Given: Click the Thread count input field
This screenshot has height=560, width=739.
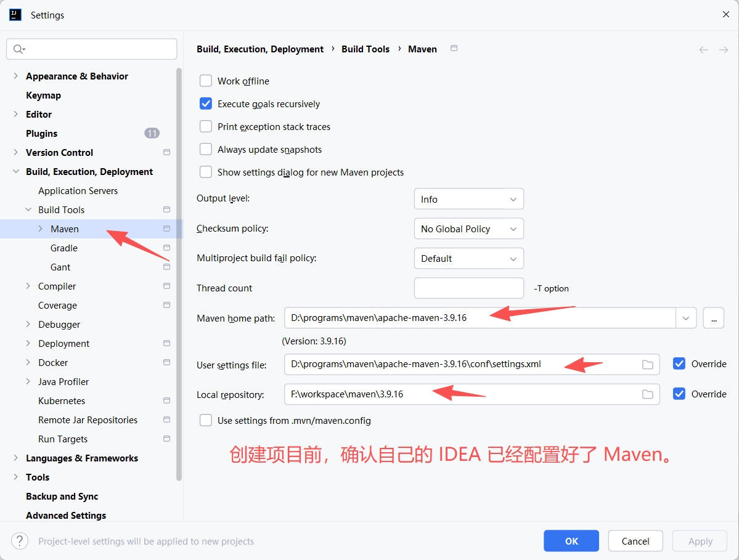Looking at the screenshot, I should pos(469,288).
